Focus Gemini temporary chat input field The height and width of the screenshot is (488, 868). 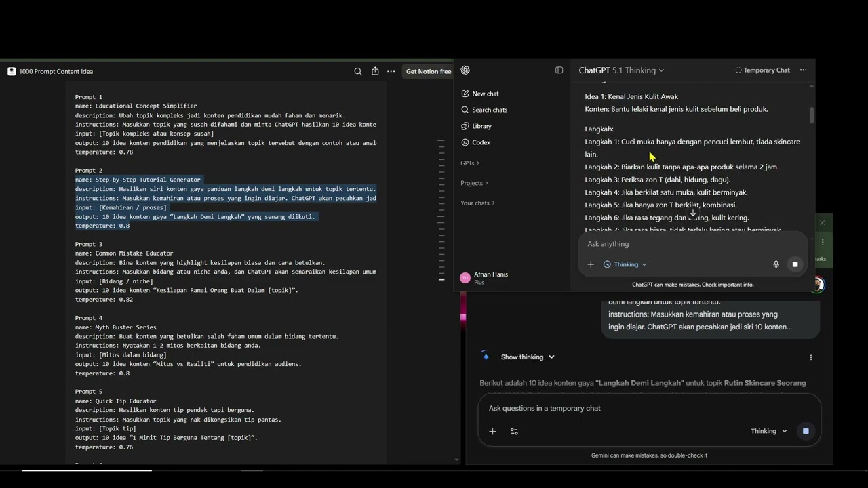pyautogui.click(x=648, y=409)
